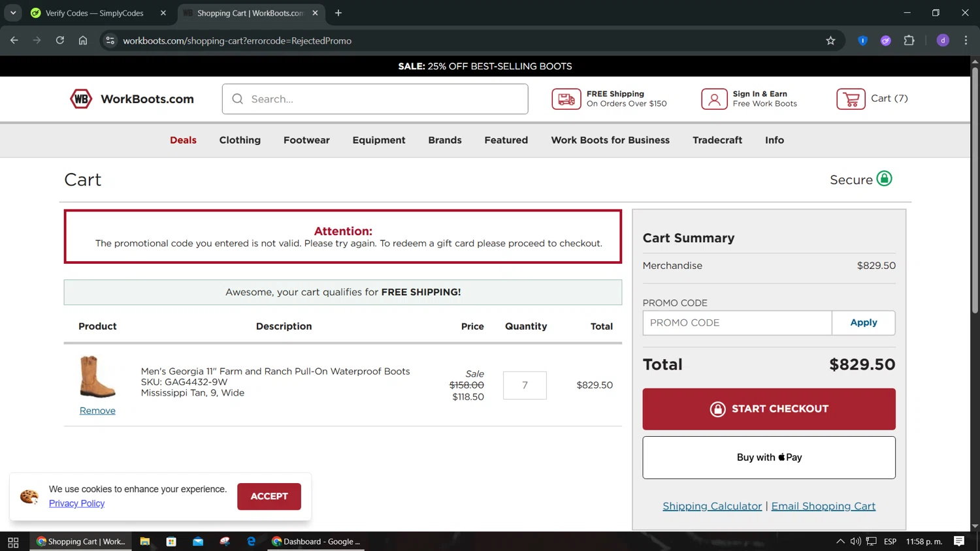Click the ESP language indicator
Viewport: 980px width, 551px height.
tap(890, 541)
